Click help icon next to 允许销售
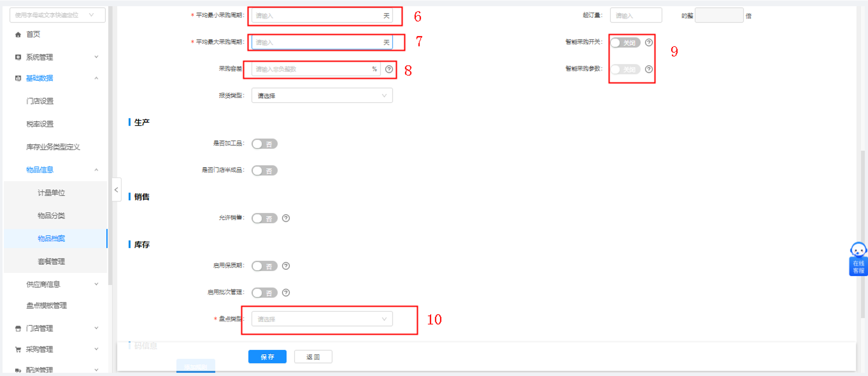 [x=286, y=218]
